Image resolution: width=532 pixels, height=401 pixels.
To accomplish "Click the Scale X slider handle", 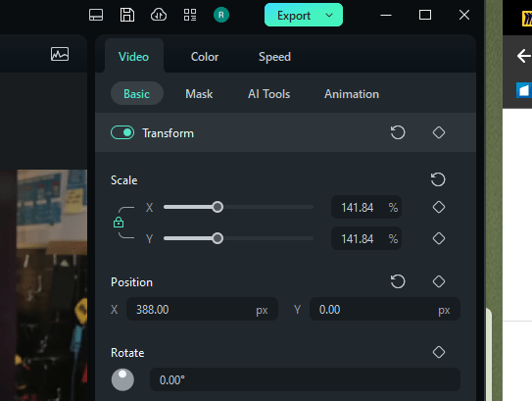I will (x=218, y=207).
